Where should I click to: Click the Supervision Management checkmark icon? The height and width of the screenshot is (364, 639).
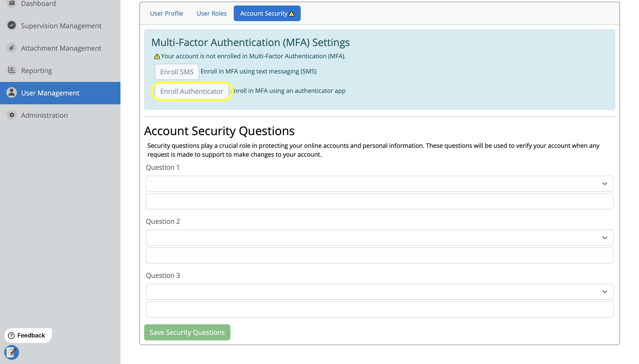click(11, 25)
